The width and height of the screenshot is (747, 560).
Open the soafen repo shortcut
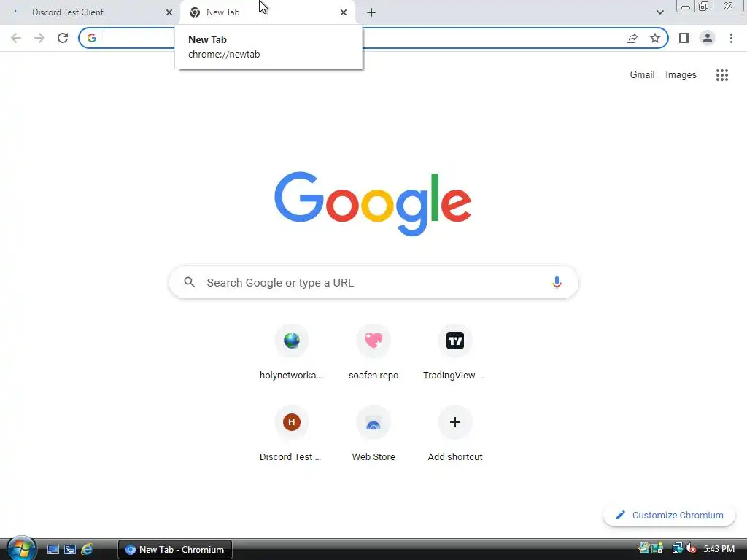coord(373,353)
